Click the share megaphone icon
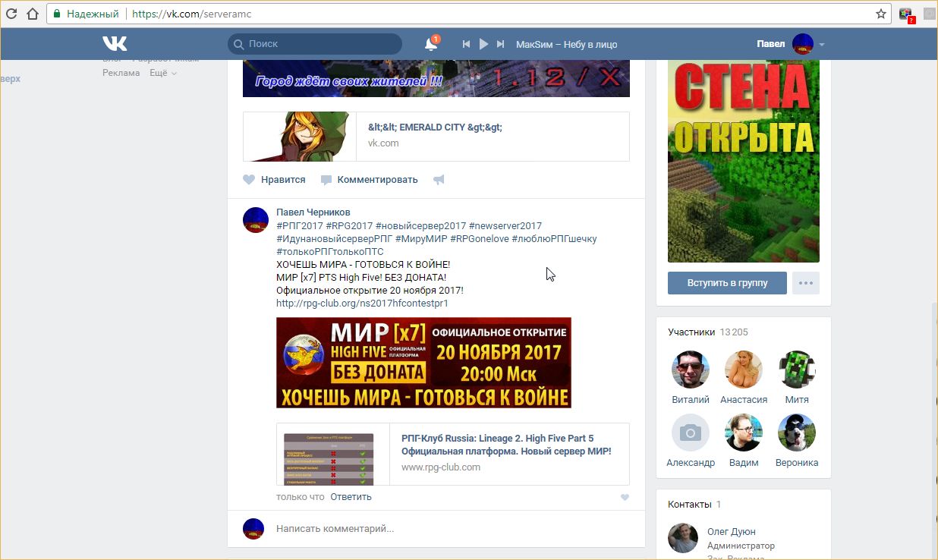 click(439, 180)
